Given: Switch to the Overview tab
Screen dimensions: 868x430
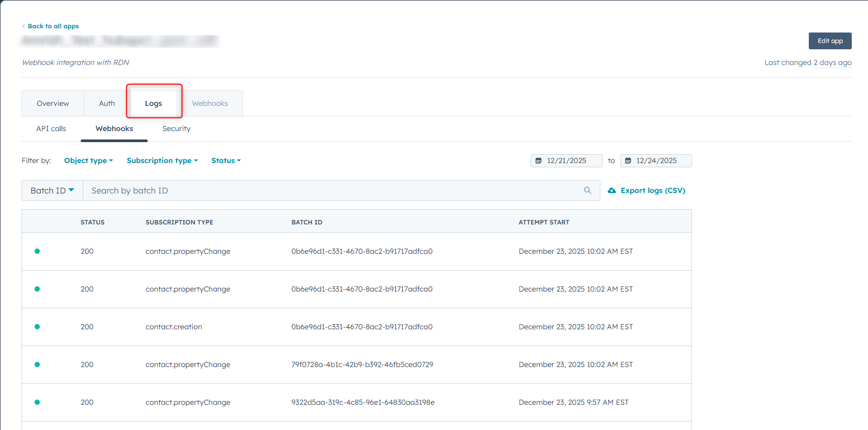Looking at the screenshot, I should click(53, 103).
